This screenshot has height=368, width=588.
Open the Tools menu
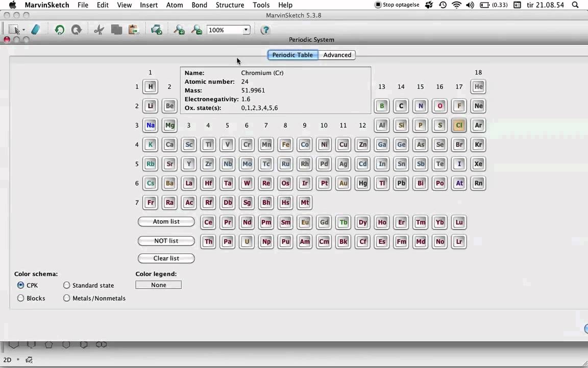pos(261,5)
